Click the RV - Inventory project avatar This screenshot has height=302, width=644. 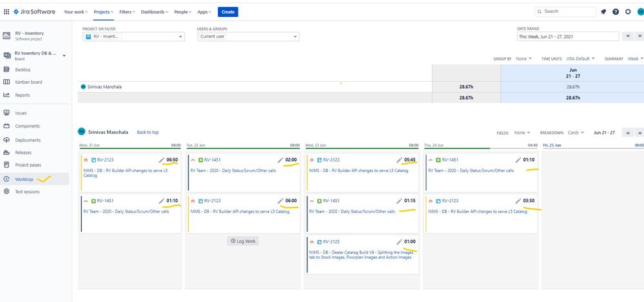point(6,35)
